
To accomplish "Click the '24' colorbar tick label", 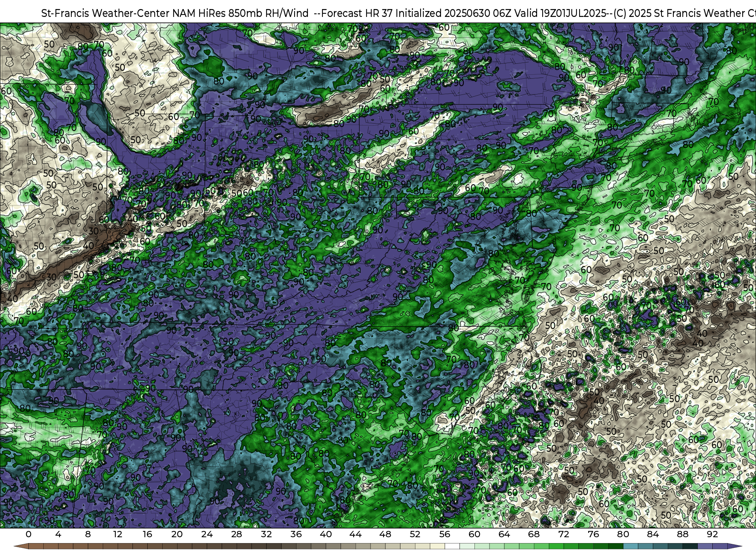I will [207, 534].
